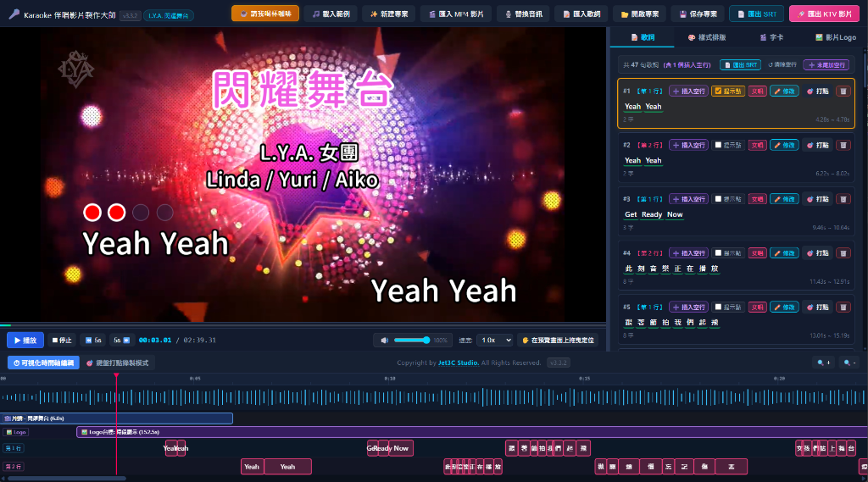Select 可視化時間軸編輯 mode tab
Image resolution: width=868 pixels, height=482 pixels.
tap(44, 363)
